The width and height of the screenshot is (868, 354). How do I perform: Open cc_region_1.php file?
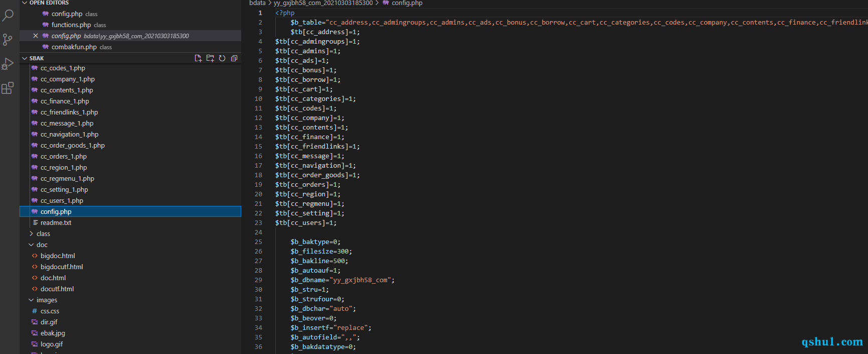(x=130, y=167)
